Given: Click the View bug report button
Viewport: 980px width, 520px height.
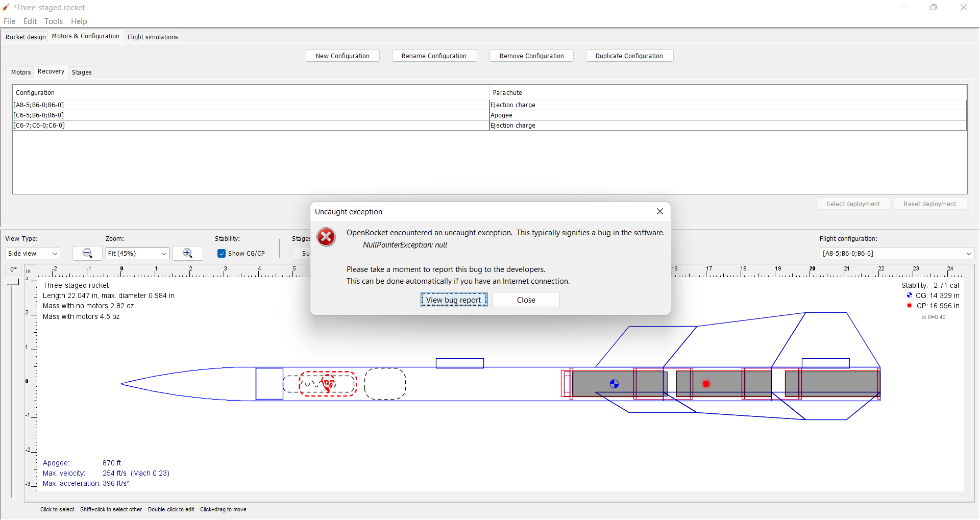Looking at the screenshot, I should (454, 300).
